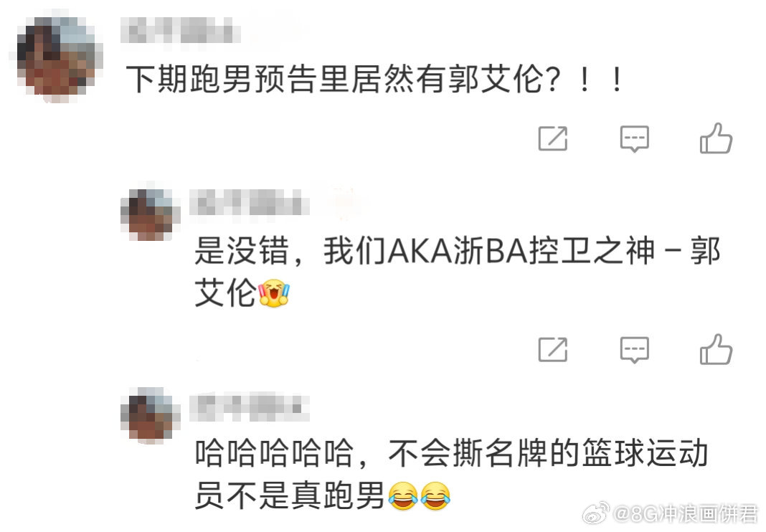This screenshot has height=532, width=766.
Task: Open blurred username above 下期跑男预告 comment
Action: coord(181,31)
